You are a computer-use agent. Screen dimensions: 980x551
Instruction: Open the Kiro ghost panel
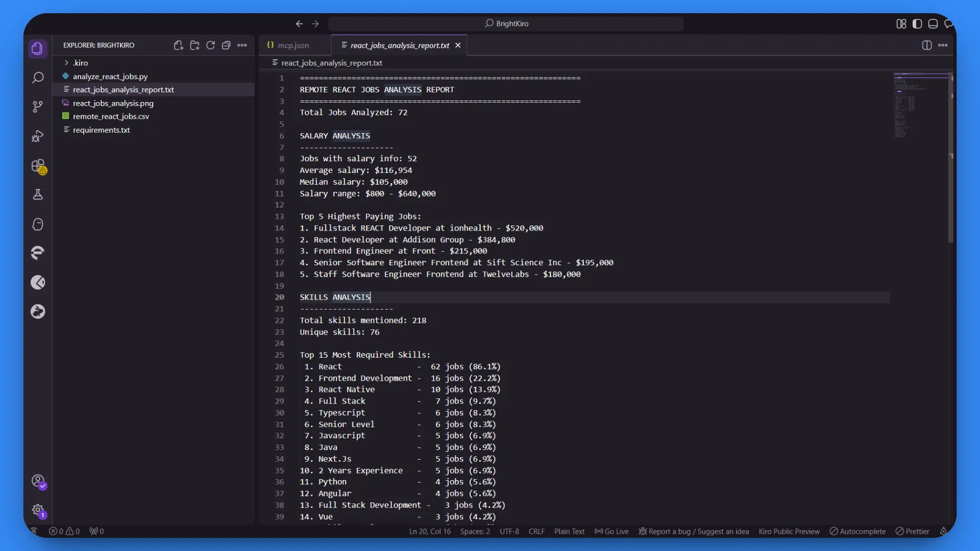click(x=38, y=224)
